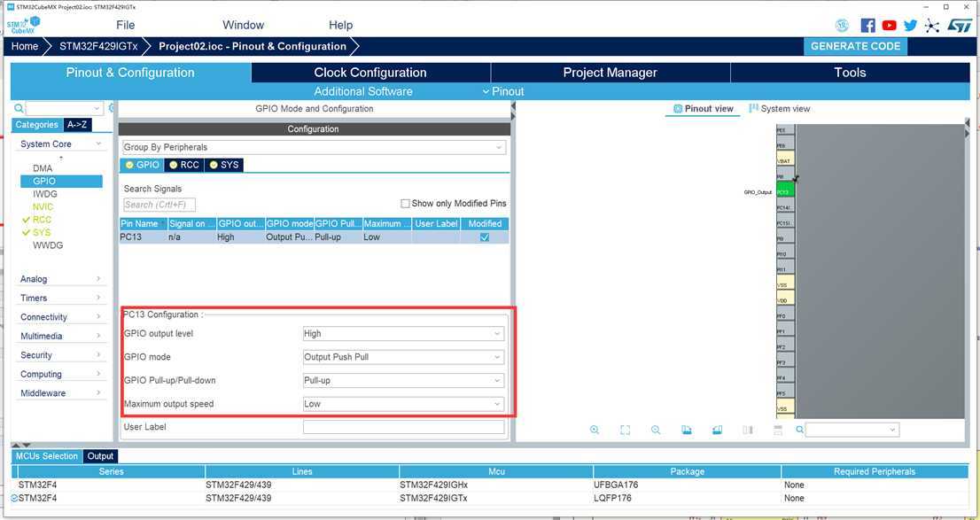
Task: Expand the Computing category
Action: [x=60, y=375]
